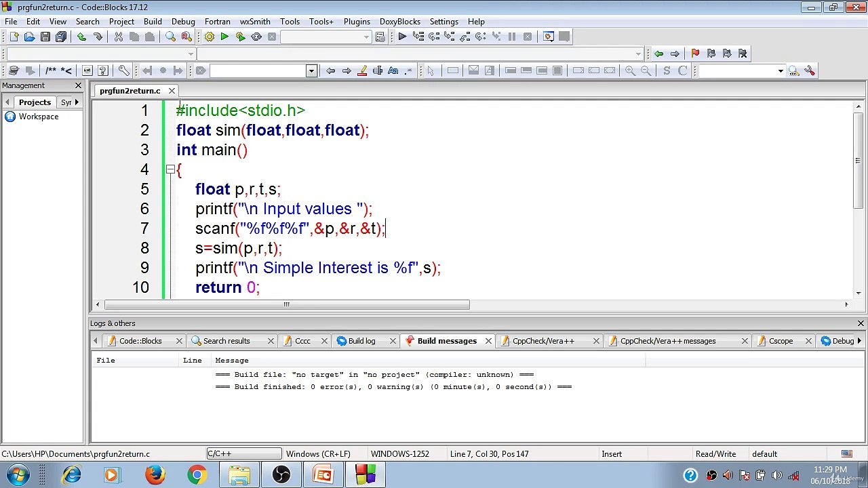Image resolution: width=868 pixels, height=488 pixels.
Task: Build project with yellow gear icon
Action: (x=209, y=37)
